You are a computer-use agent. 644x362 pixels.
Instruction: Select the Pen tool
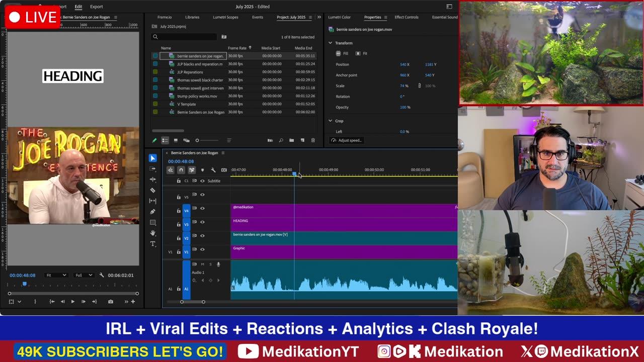click(153, 212)
